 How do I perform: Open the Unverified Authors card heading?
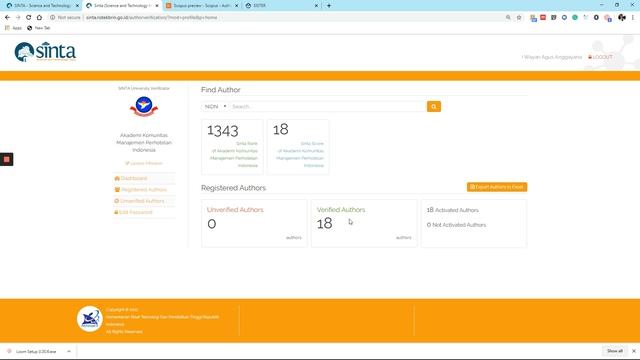tap(235, 210)
